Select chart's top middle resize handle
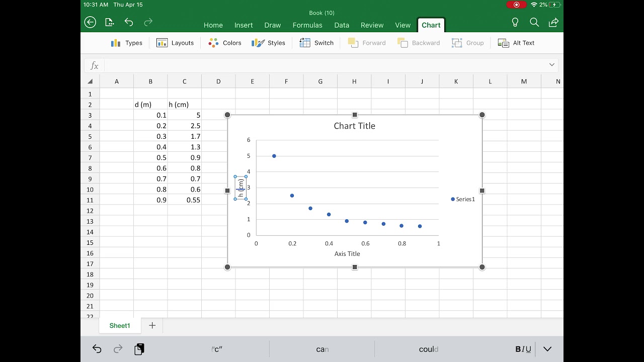 [355, 115]
